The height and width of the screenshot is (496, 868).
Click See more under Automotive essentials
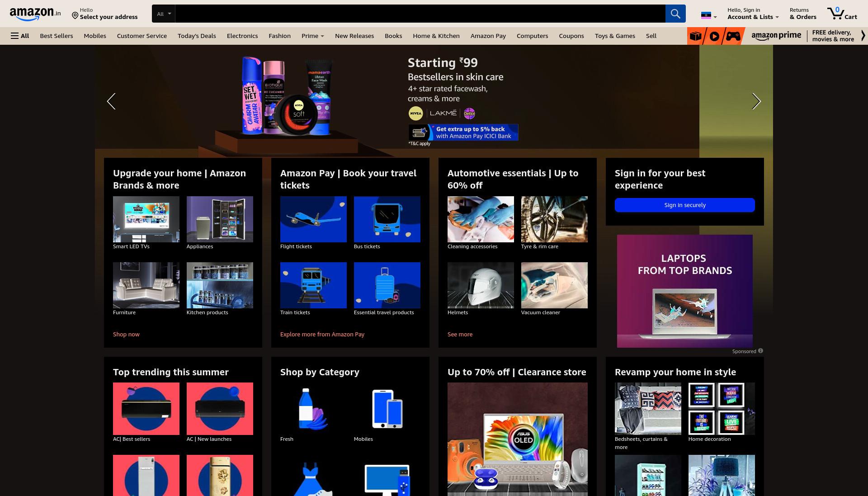[460, 334]
